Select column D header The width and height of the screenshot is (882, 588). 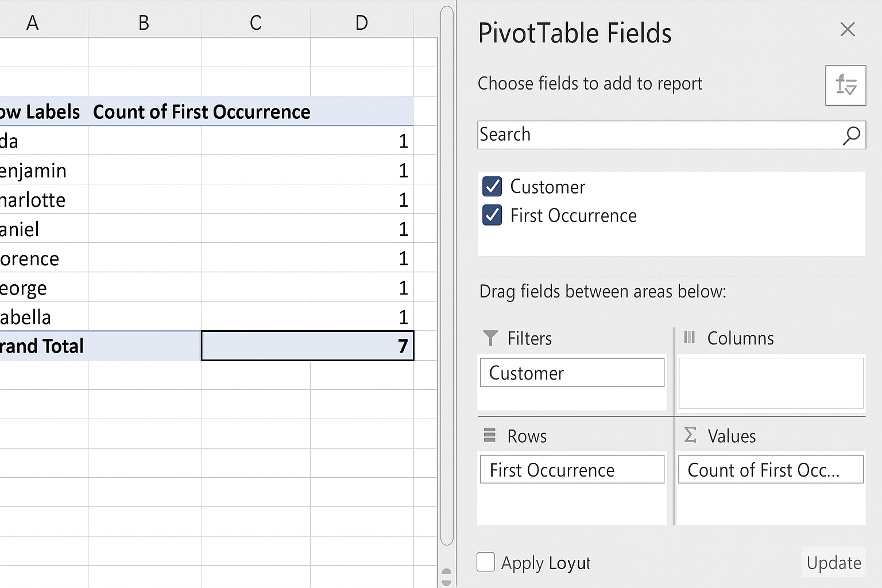click(x=362, y=22)
